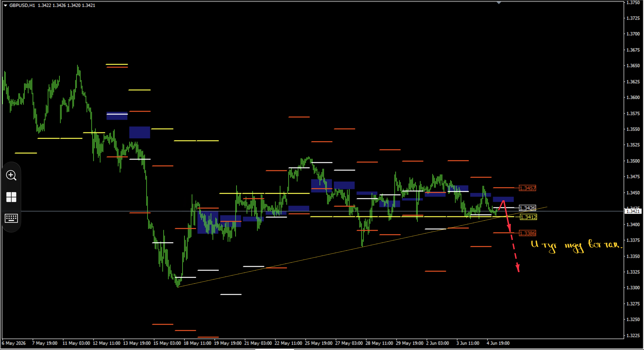Select the 1.3457 orange level label
644x350 pixels.
528,188
